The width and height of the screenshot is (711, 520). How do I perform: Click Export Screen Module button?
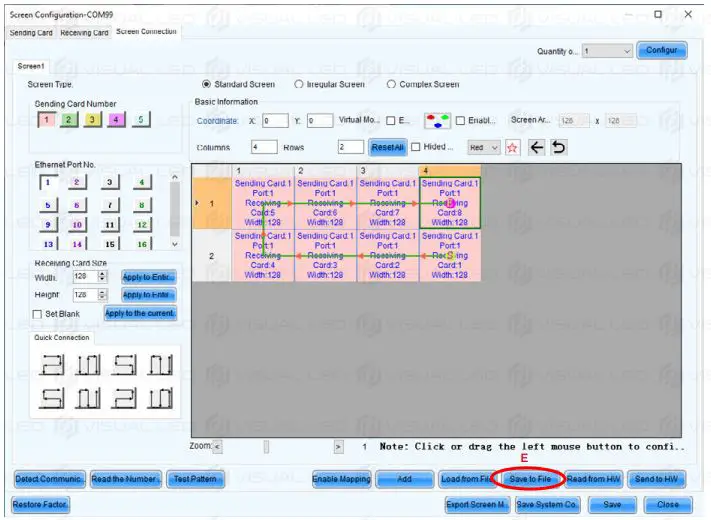pos(477,505)
